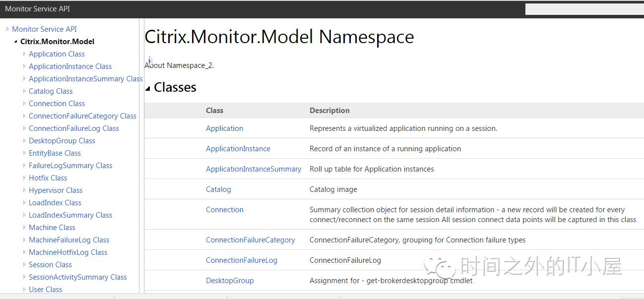Collapse the Citrix.Monitor.Model tree node arrow
The image size is (644, 299).
(x=16, y=42)
